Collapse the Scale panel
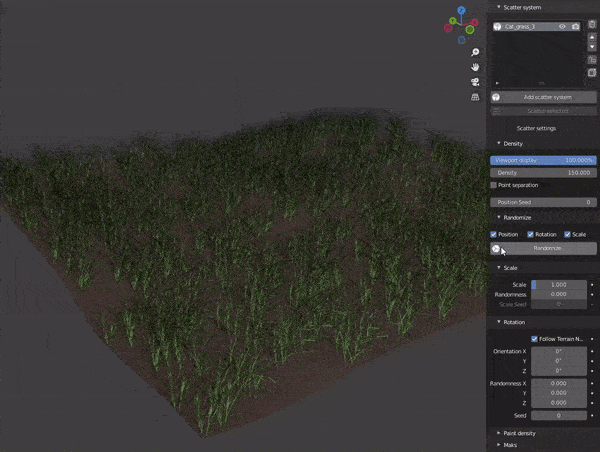 499,267
